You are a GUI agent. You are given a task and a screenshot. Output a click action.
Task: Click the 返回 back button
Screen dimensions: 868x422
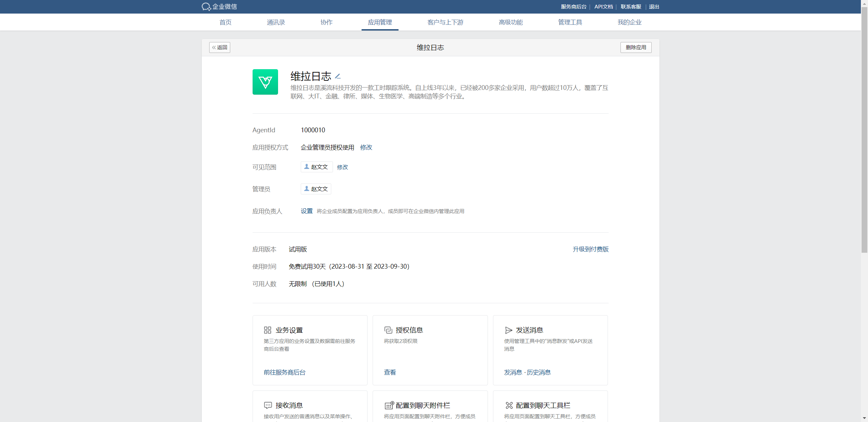[x=220, y=47]
